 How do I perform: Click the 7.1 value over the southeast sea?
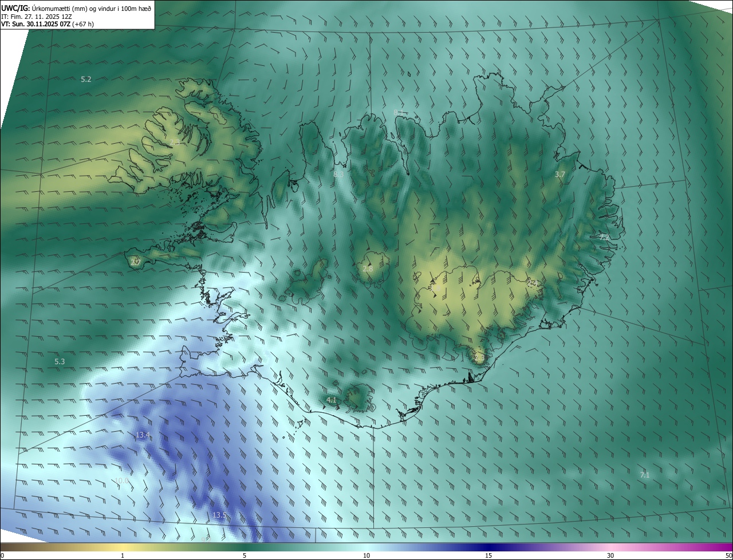click(x=644, y=475)
